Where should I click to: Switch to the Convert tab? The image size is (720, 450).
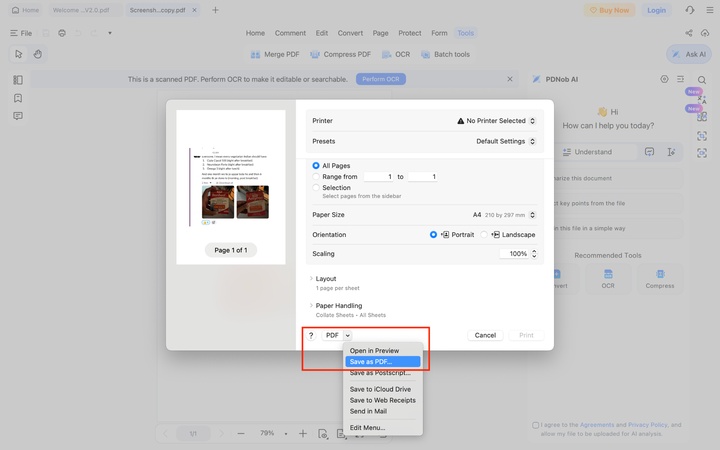tap(350, 33)
